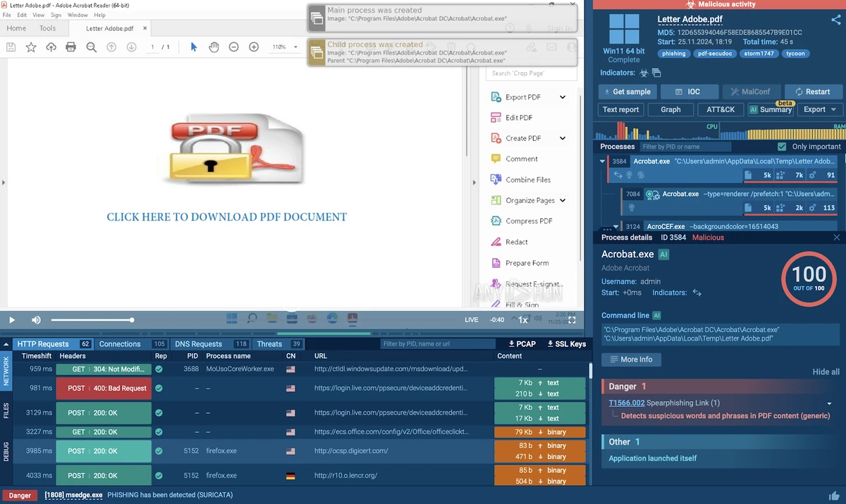Switch to the Connections tab
Image resolution: width=846 pixels, height=504 pixels.
[120, 344]
